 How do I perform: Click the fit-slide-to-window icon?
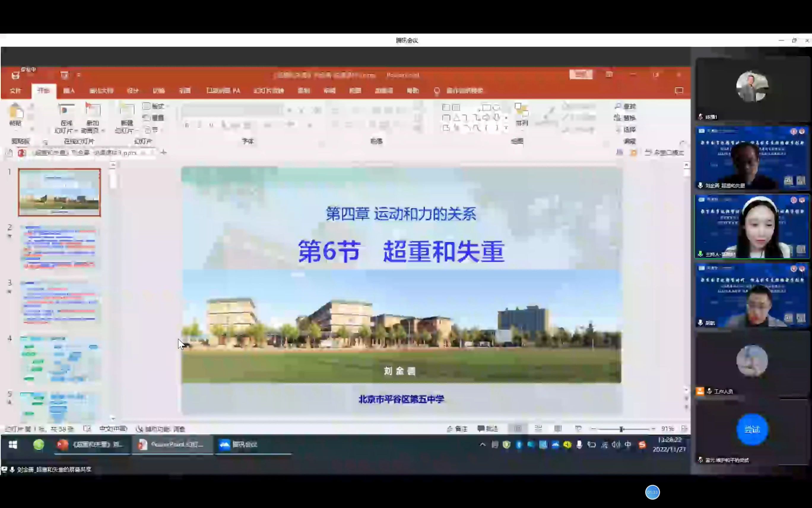point(684,429)
